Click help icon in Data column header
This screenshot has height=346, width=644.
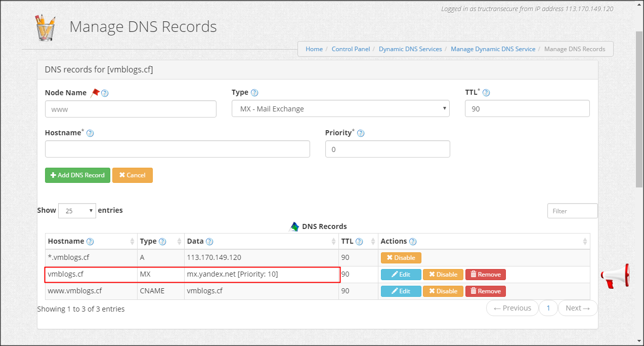209,242
